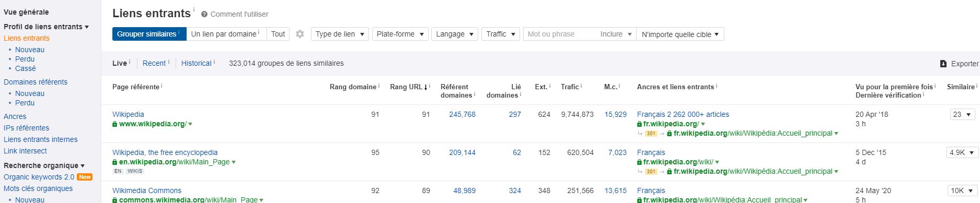Image resolution: width=980 pixels, height=203 pixels.
Task: Sort by Dernière vérification header
Action: pyautogui.click(x=888, y=95)
